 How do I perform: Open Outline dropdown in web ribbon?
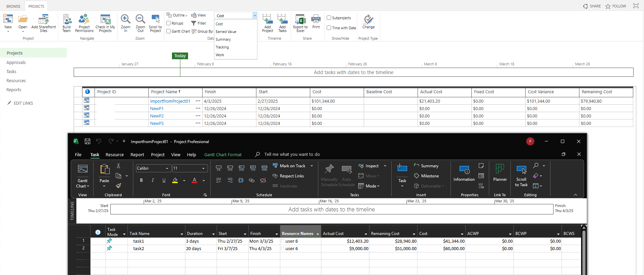click(177, 15)
